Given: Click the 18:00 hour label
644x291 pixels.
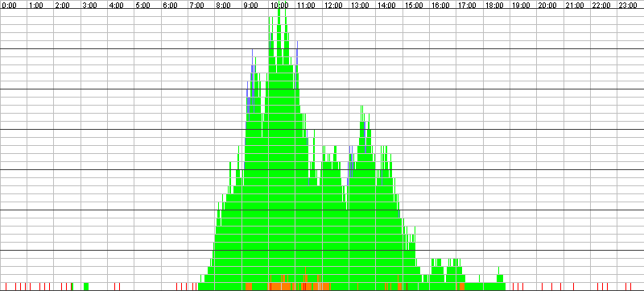Looking at the screenshot, I should [x=494, y=6].
